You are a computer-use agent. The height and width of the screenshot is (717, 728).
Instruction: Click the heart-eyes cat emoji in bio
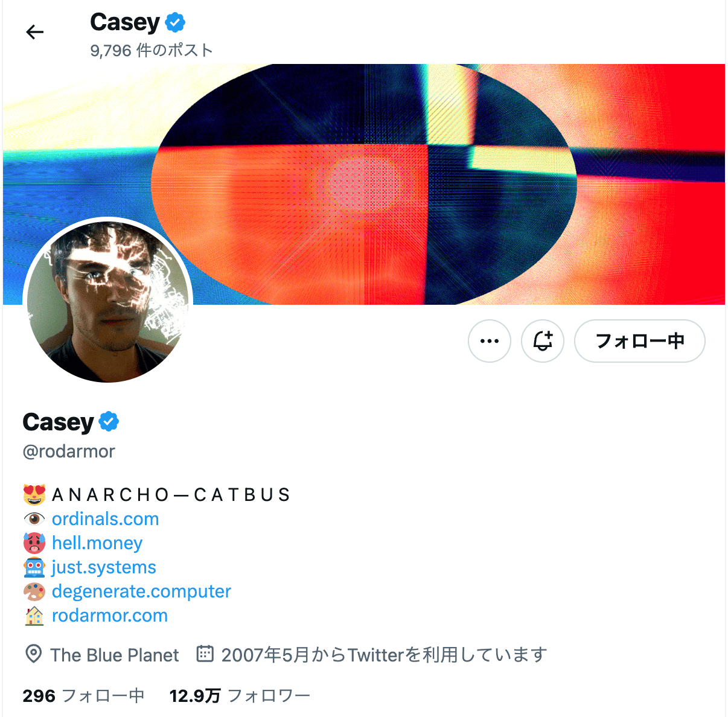34,494
